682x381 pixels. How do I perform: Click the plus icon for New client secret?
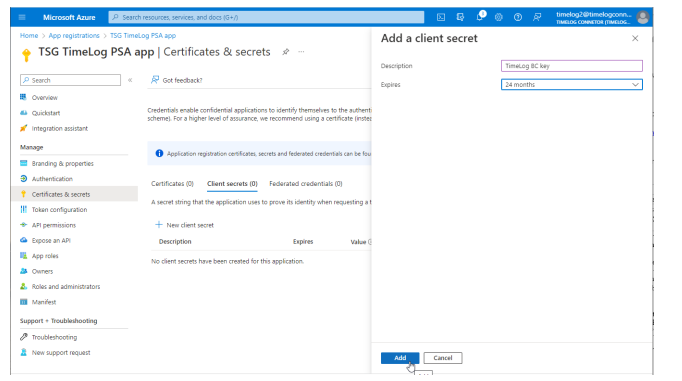[x=159, y=225]
